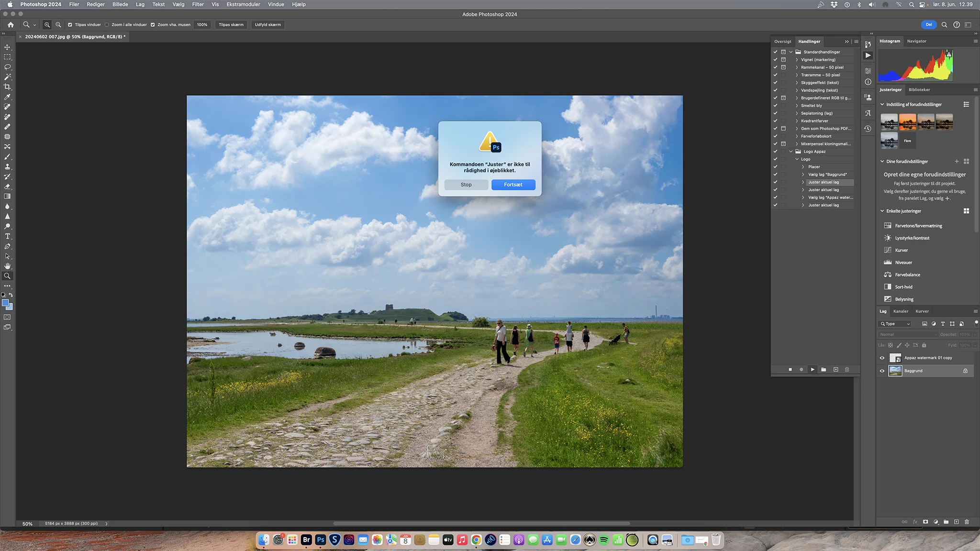
Task: Click the Stop button in the dialog
Action: point(466,185)
